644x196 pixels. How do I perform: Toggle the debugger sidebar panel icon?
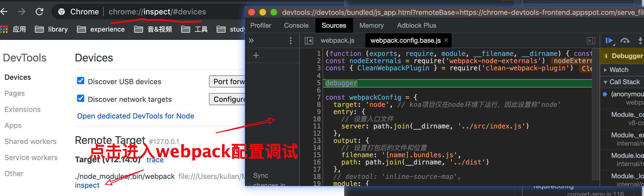pos(591,41)
